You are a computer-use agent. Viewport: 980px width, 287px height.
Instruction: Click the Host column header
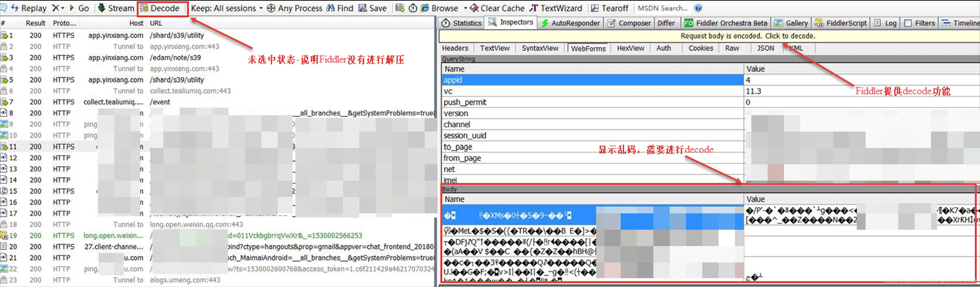pyautogui.click(x=113, y=23)
